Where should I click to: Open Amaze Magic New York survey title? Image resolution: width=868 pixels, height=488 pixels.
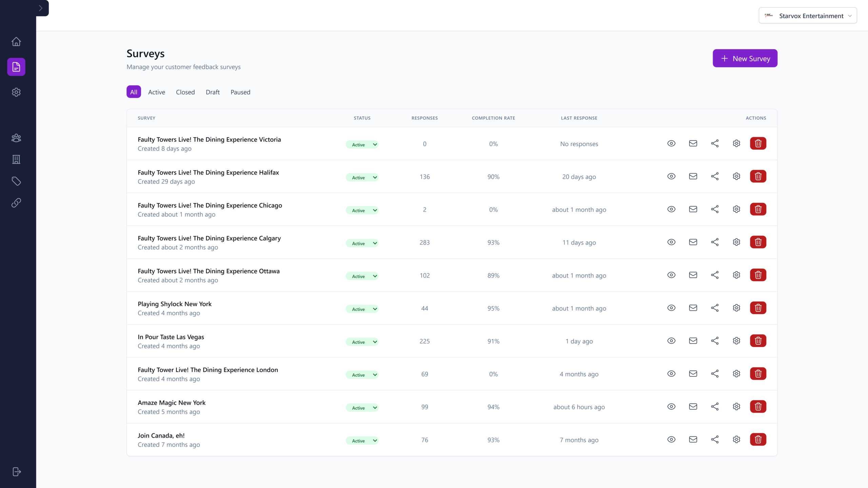[x=171, y=403]
